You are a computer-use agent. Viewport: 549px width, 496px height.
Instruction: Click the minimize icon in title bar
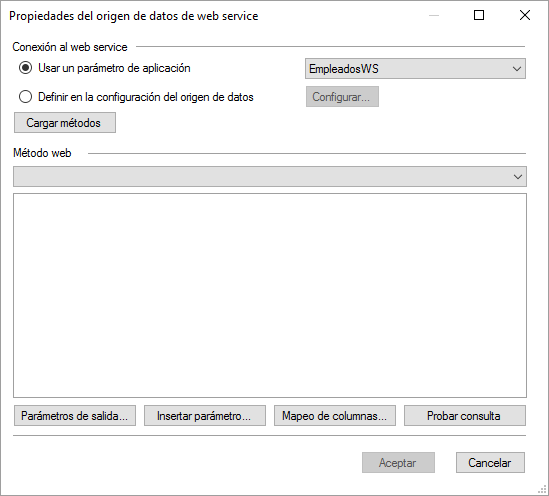tap(434, 15)
